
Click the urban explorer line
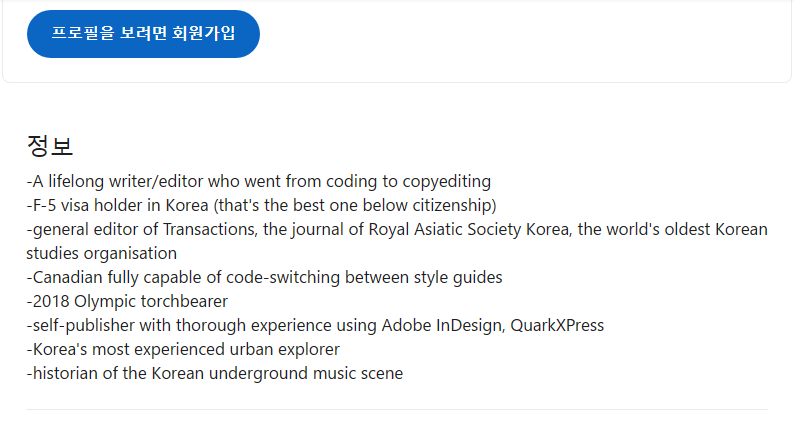[183, 350]
